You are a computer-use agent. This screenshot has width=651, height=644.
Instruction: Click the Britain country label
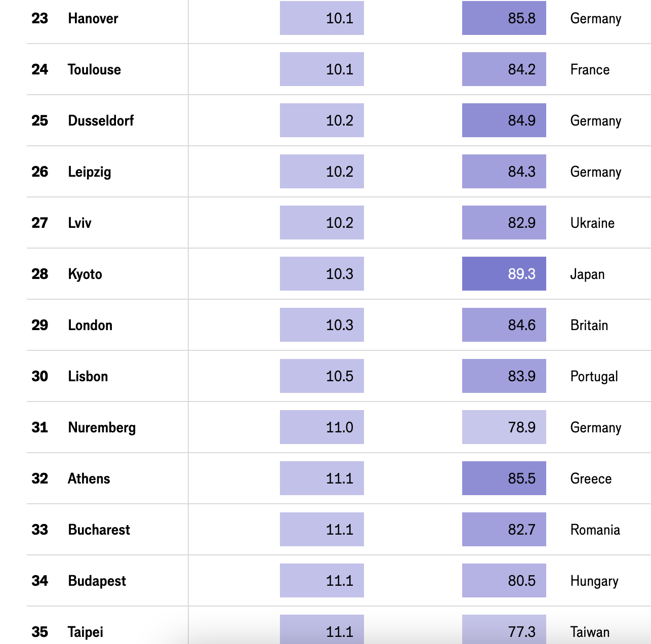point(589,325)
